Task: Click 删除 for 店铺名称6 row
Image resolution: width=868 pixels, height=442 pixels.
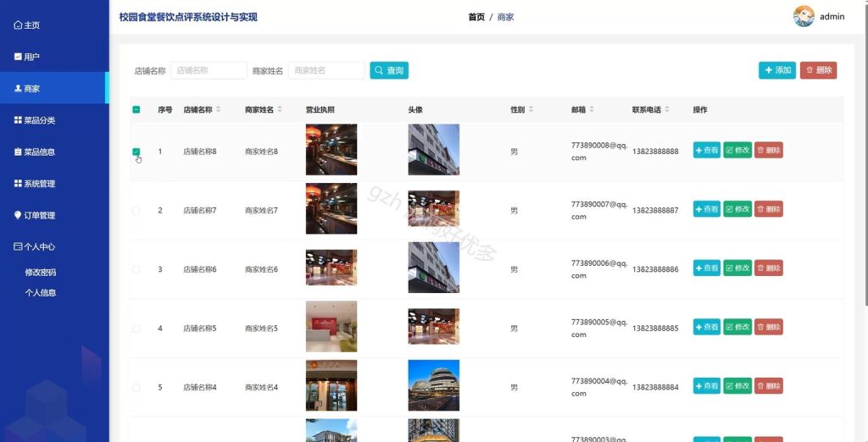Action: pos(768,268)
